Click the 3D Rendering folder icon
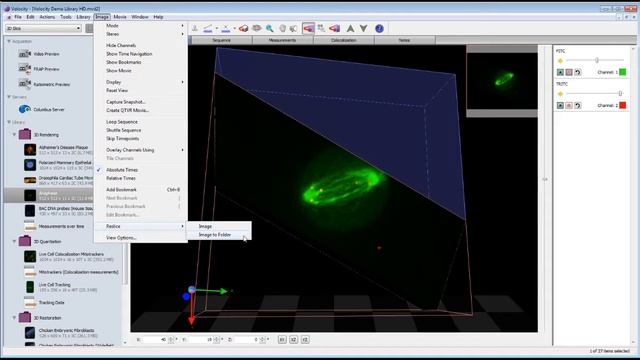Viewport: 640px width, 360px height. coord(24,134)
